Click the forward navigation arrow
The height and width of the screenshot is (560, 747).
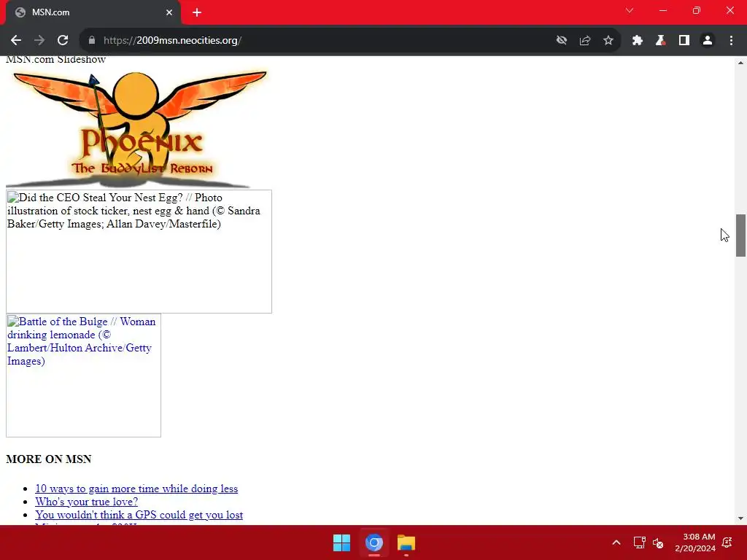tap(39, 41)
